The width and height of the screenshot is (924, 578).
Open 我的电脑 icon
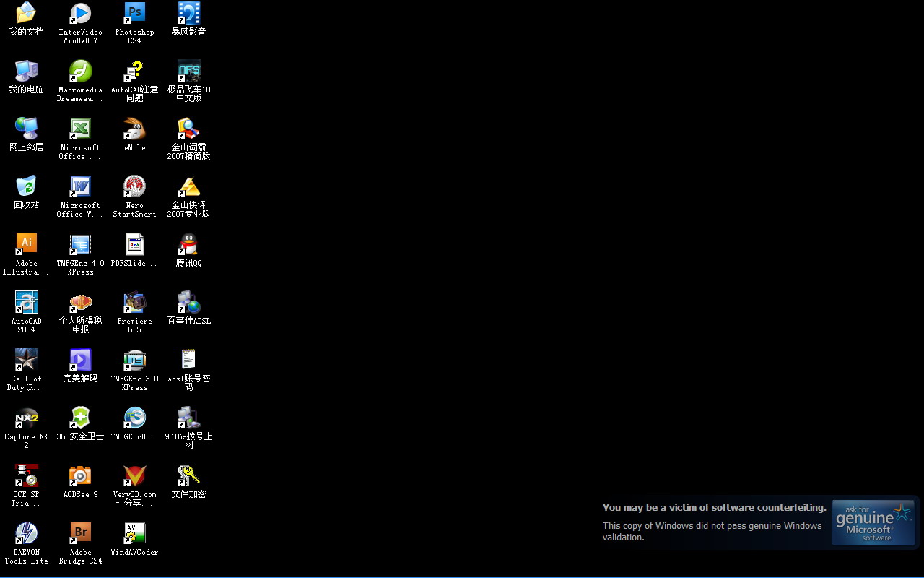pos(26,71)
